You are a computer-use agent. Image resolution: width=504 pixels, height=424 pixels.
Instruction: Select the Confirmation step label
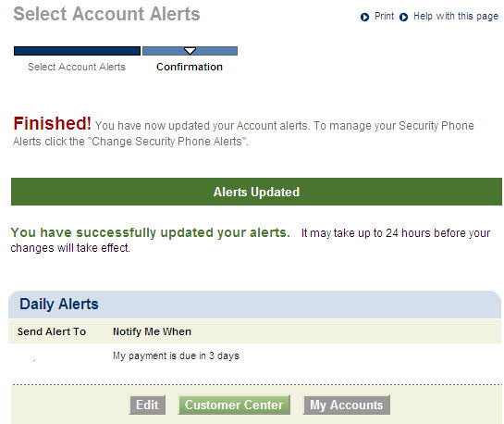pos(190,67)
